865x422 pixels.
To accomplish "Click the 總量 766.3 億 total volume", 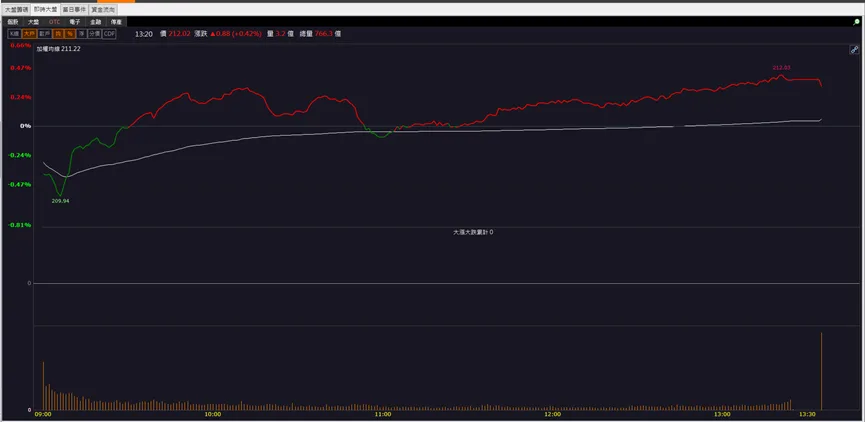I will click(320, 34).
